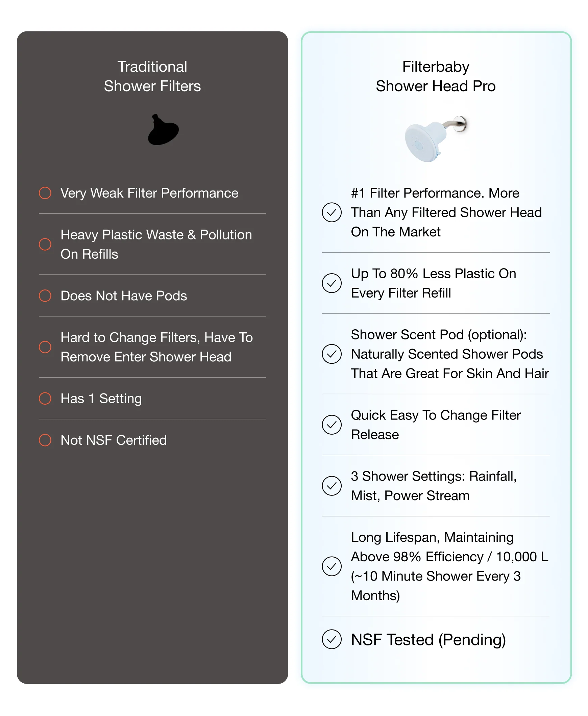Click the checkmark beside NSF Tested (Pending)

coord(332,639)
